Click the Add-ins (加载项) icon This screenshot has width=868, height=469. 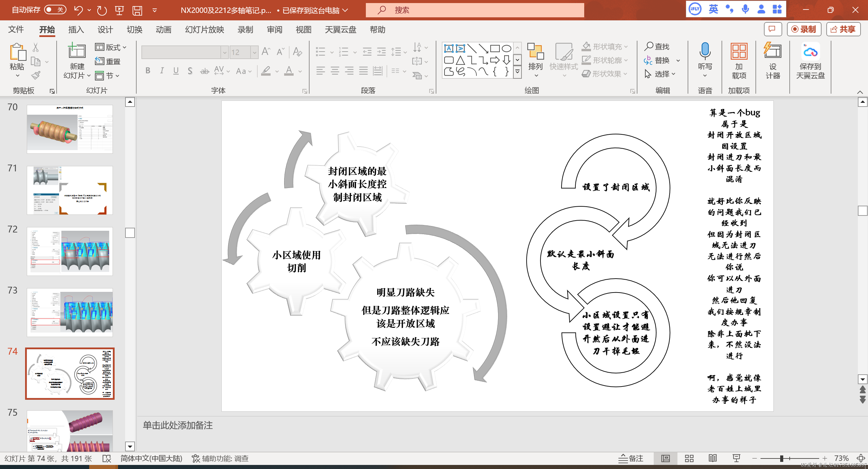pos(739,52)
